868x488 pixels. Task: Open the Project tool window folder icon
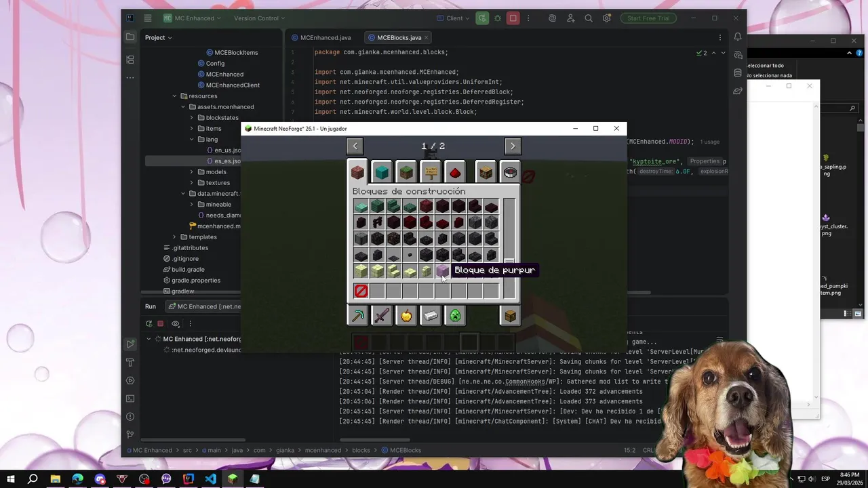130,37
